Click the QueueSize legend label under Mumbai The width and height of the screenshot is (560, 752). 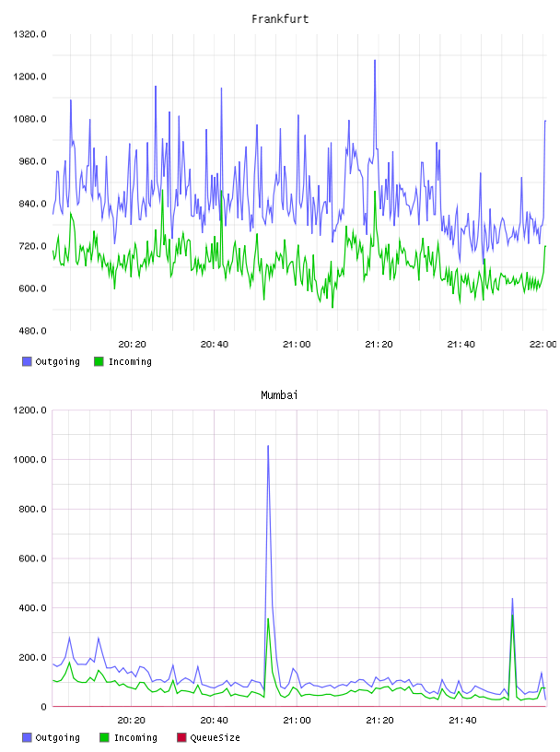(x=215, y=737)
